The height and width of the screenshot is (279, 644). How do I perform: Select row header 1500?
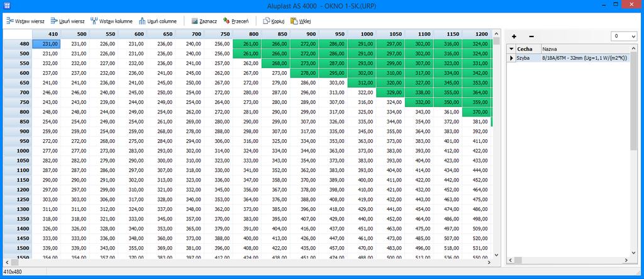tap(18, 248)
